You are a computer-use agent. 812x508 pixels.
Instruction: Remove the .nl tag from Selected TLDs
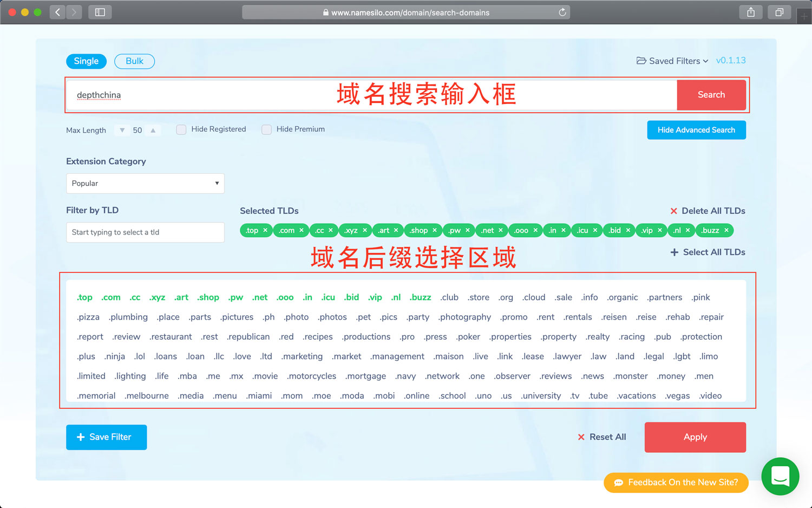click(688, 230)
